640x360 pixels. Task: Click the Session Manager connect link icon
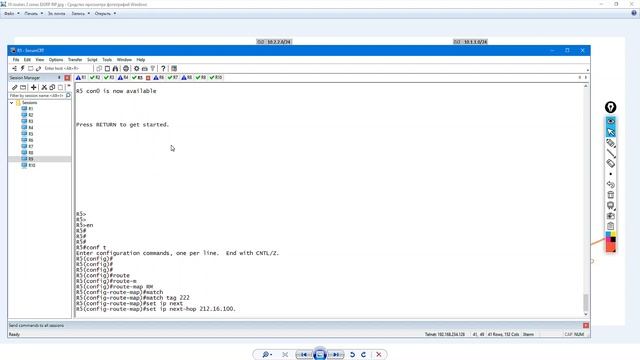14,87
